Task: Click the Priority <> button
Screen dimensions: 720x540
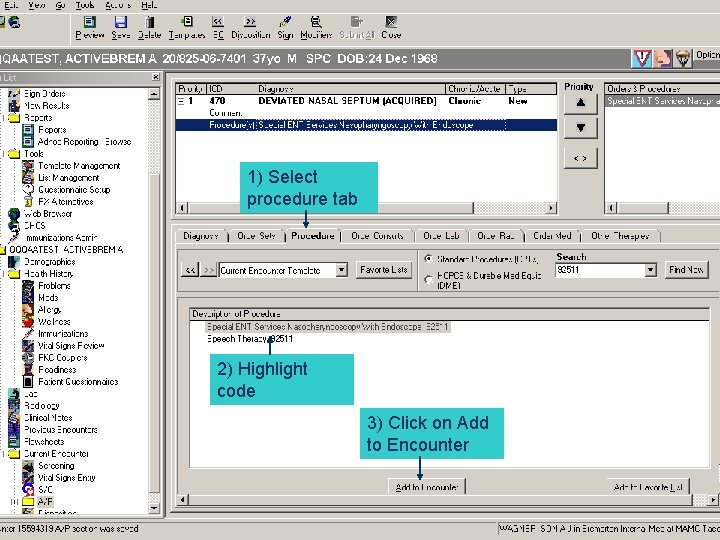Action: click(x=580, y=158)
